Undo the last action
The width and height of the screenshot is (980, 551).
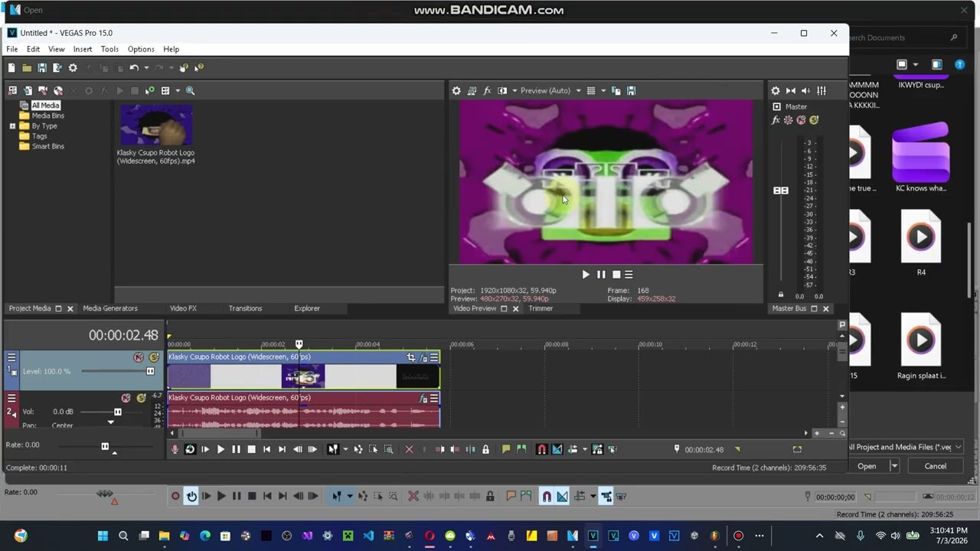134,68
